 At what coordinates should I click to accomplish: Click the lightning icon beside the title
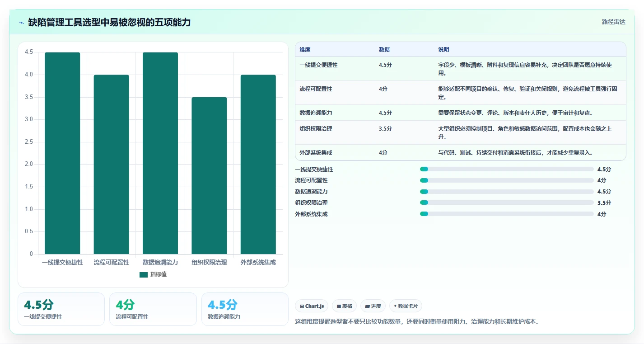click(x=22, y=23)
